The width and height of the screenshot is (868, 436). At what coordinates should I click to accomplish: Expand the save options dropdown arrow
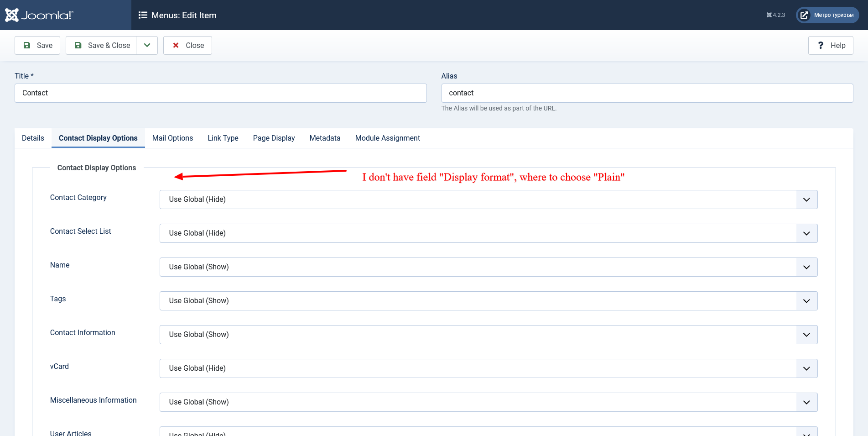pyautogui.click(x=147, y=46)
